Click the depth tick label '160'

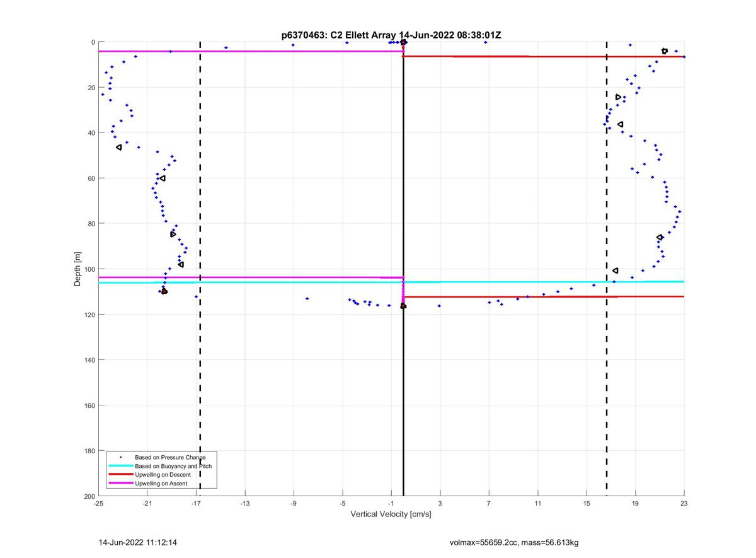(x=89, y=405)
